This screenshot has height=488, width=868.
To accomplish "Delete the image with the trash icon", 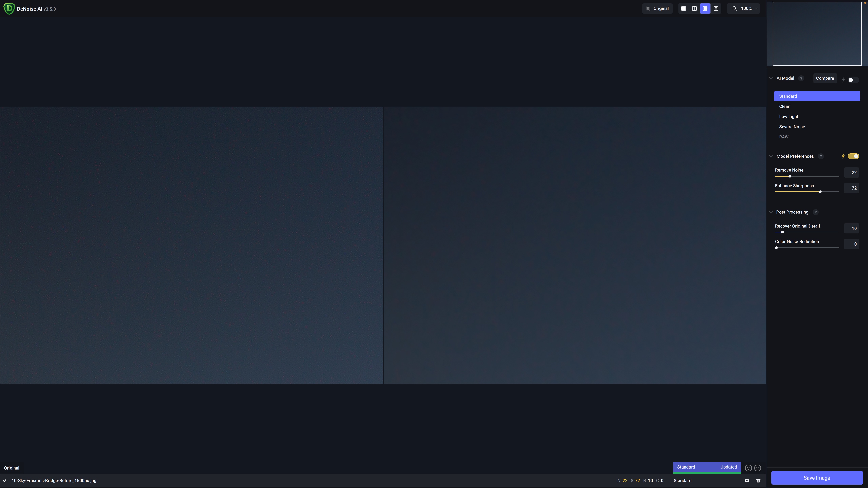I will pos(758,481).
